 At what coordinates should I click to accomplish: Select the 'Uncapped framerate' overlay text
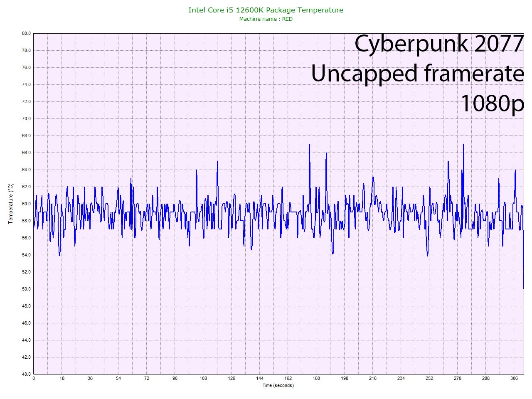point(417,74)
